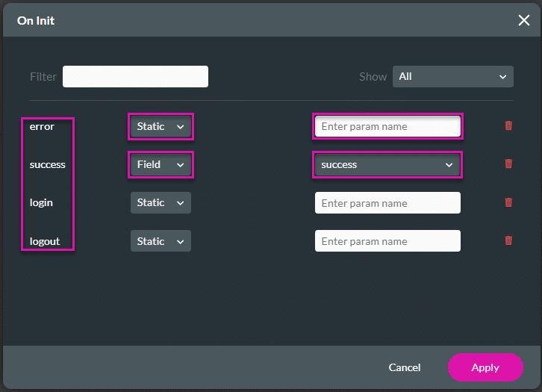This screenshot has width=542, height=392.
Task: Open the Static dropdown for error
Action: click(x=161, y=127)
